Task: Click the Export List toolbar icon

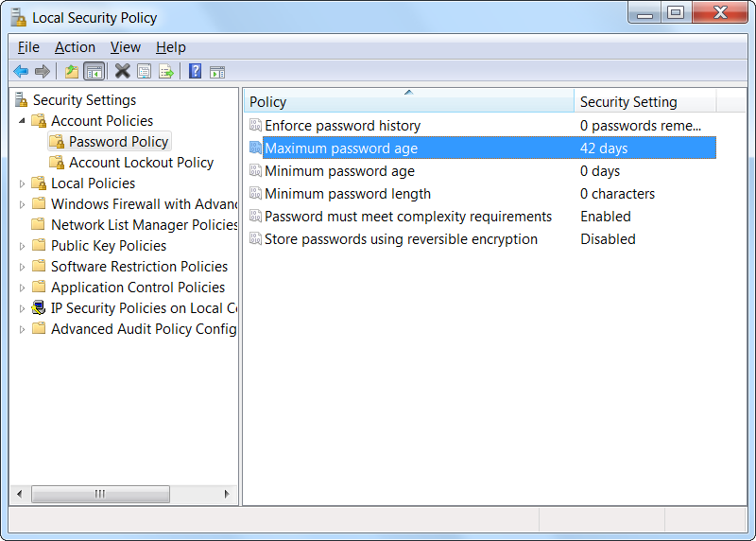Action: [x=166, y=71]
